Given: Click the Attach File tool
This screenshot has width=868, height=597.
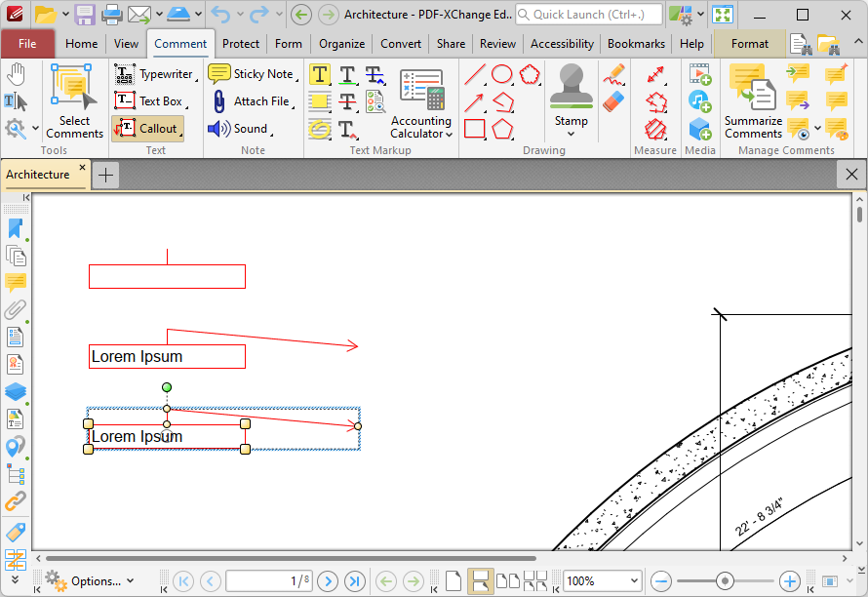Looking at the screenshot, I should point(253,101).
